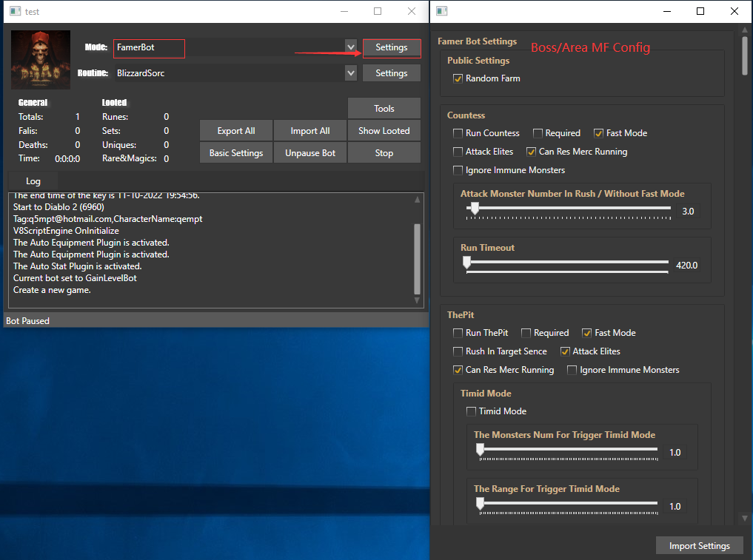753x560 pixels.
Task: Click Monsters Num Trigger Timid slider thumb
Action: [x=481, y=450]
